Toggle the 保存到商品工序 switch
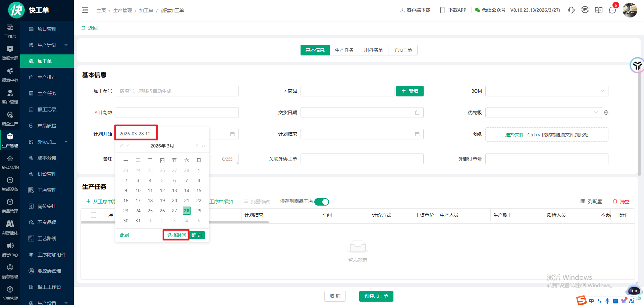Viewport: 644px width, 305px height. [x=322, y=202]
